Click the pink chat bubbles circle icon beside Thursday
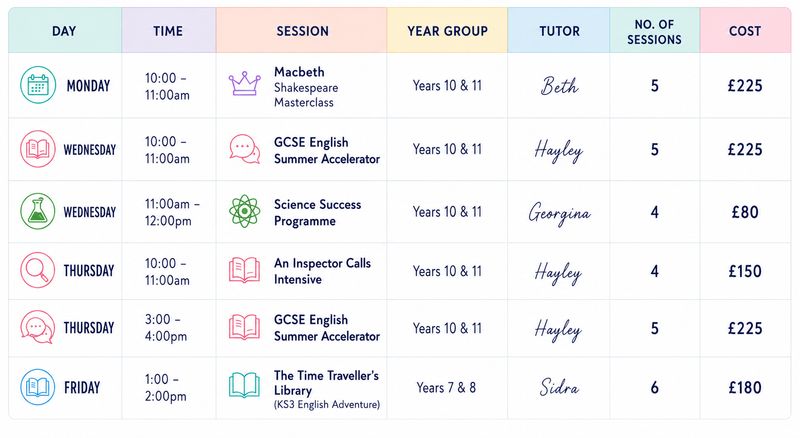The height and width of the screenshot is (438, 800). pyautogui.click(x=38, y=327)
